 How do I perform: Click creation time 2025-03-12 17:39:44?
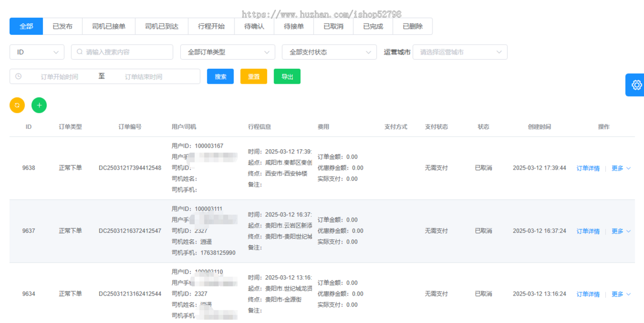click(x=539, y=168)
